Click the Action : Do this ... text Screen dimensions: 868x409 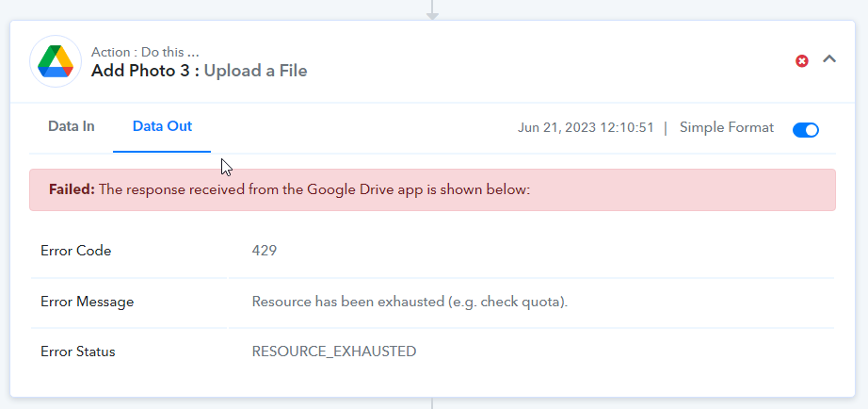point(145,52)
